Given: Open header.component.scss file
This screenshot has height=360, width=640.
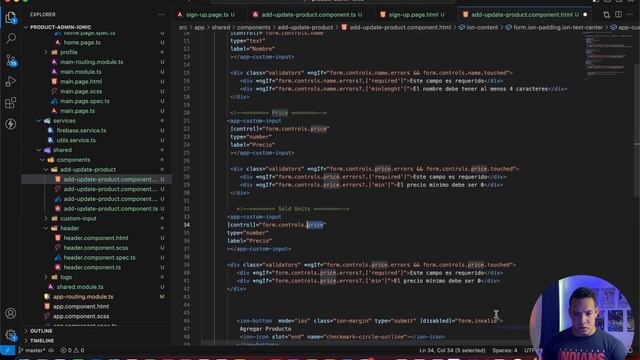Looking at the screenshot, I should click(96, 248).
